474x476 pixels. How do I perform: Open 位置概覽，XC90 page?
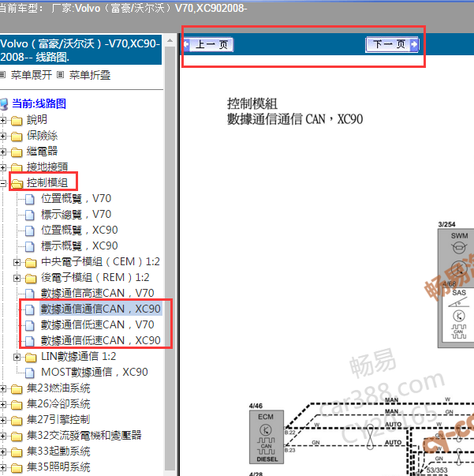[x=80, y=231]
